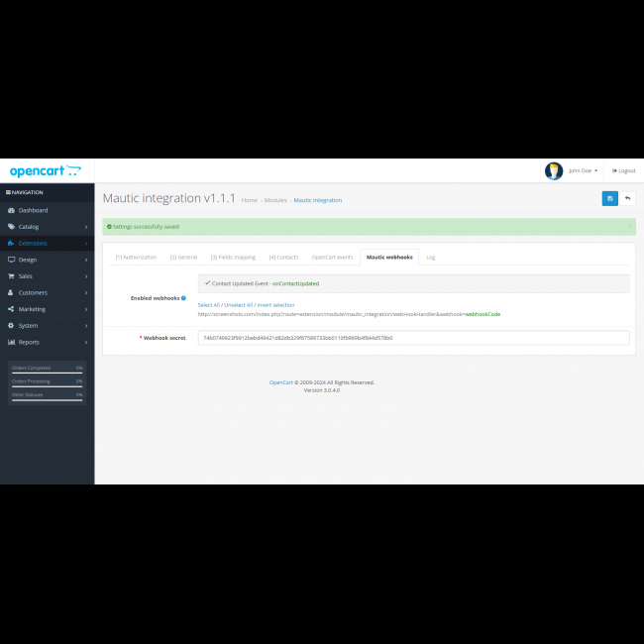Expand the Sales sidebar menu
644x644 pixels.
[x=26, y=275]
